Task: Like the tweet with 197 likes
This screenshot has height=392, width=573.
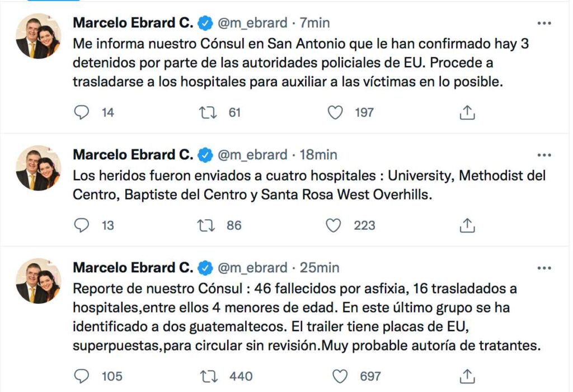Action: [x=335, y=112]
